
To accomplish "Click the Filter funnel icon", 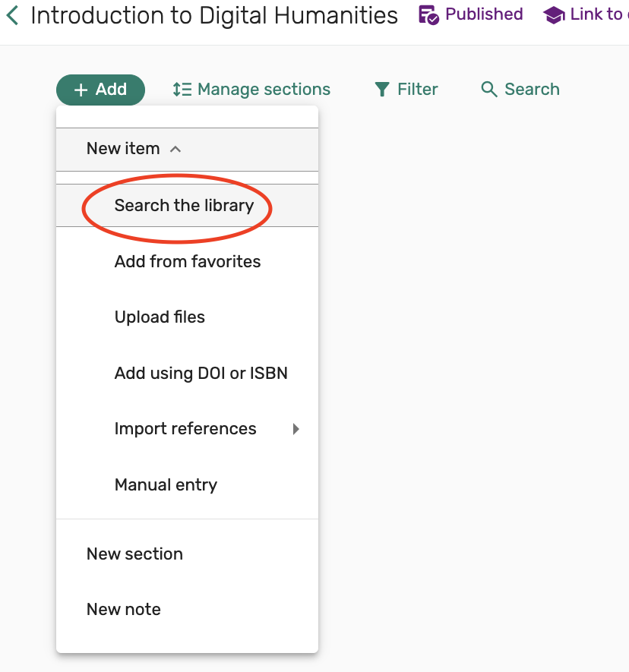I will click(x=382, y=90).
